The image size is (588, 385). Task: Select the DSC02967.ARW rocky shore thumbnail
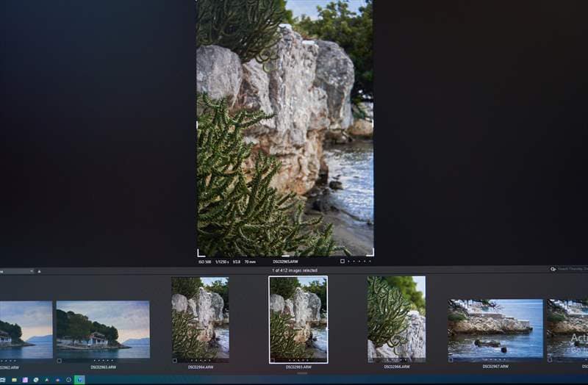495,328
